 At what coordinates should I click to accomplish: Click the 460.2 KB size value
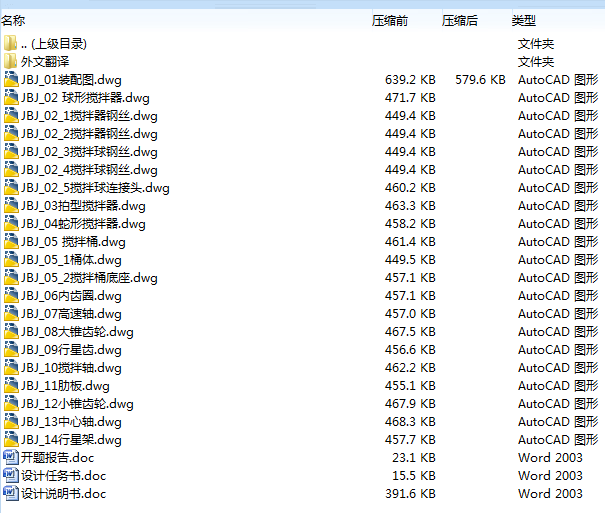click(x=410, y=188)
